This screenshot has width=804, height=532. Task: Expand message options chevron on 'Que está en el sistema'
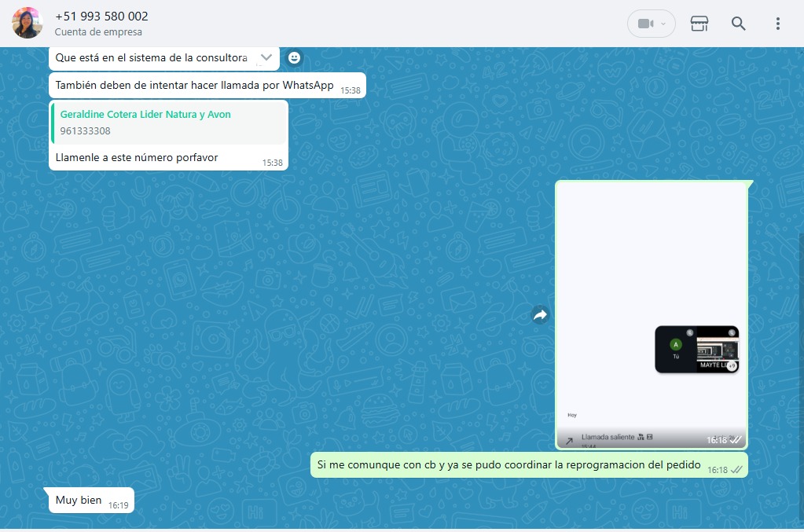coord(266,57)
